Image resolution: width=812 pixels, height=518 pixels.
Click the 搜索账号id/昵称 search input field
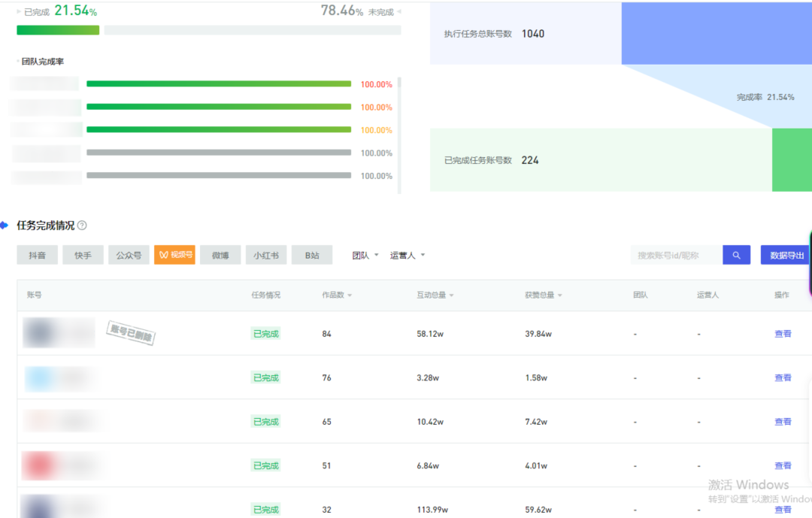675,256
